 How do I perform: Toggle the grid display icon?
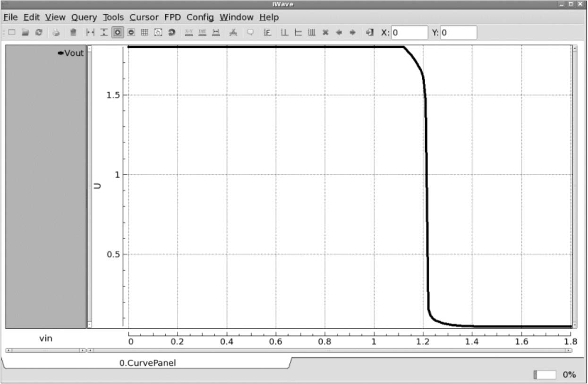pos(145,33)
